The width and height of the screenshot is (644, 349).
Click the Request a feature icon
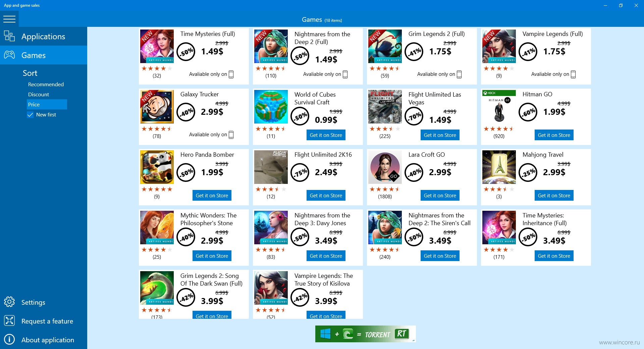[x=9, y=320]
